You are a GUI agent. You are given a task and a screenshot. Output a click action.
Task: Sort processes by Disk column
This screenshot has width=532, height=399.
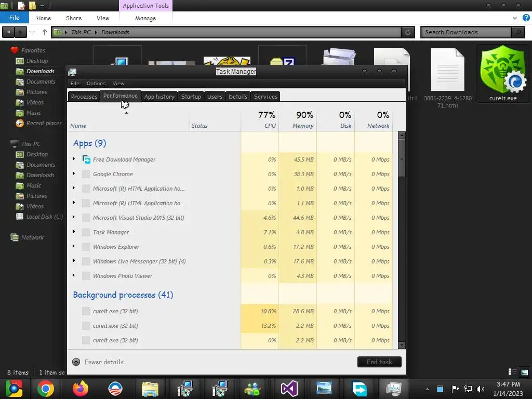336,120
